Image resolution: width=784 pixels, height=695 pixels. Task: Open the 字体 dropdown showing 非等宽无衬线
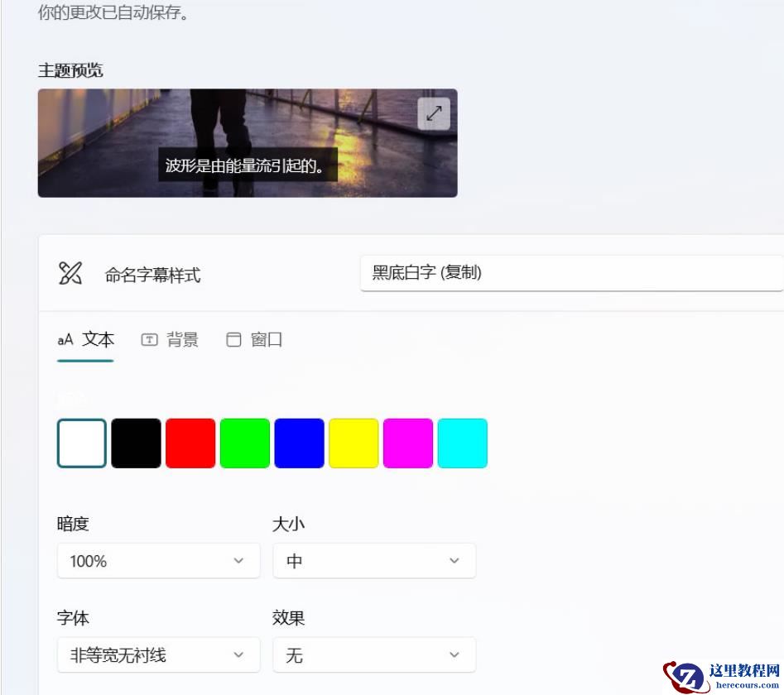pyautogui.click(x=157, y=654)
